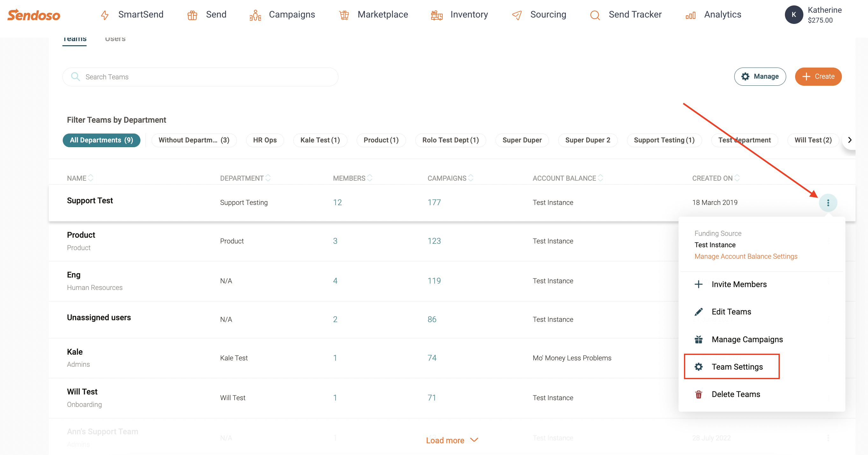
Task: Switch to the Users tab
Action: [115, 39]
